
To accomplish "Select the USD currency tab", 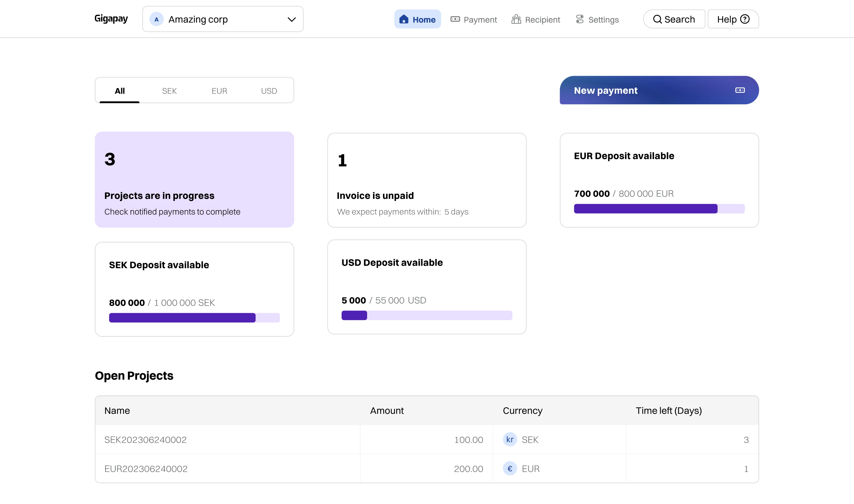I will [269, 91].
